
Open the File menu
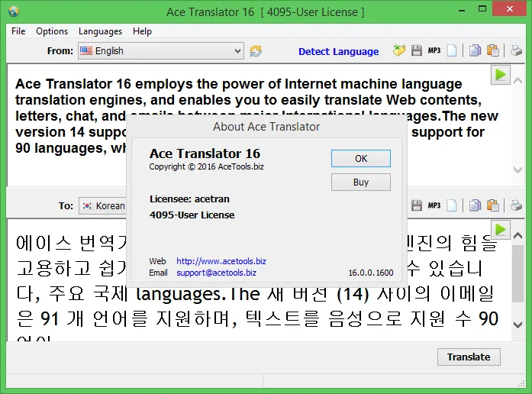18,31
